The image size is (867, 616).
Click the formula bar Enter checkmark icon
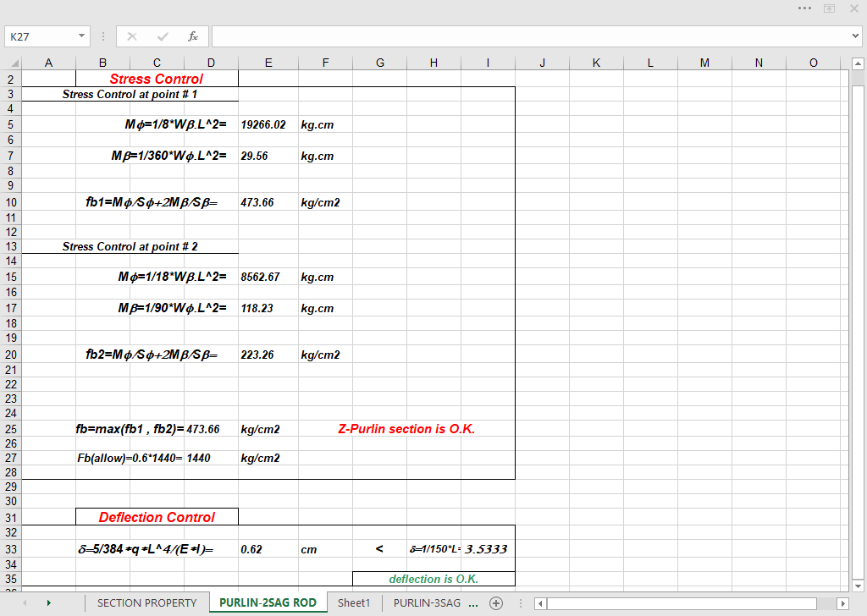click(163, 36)
